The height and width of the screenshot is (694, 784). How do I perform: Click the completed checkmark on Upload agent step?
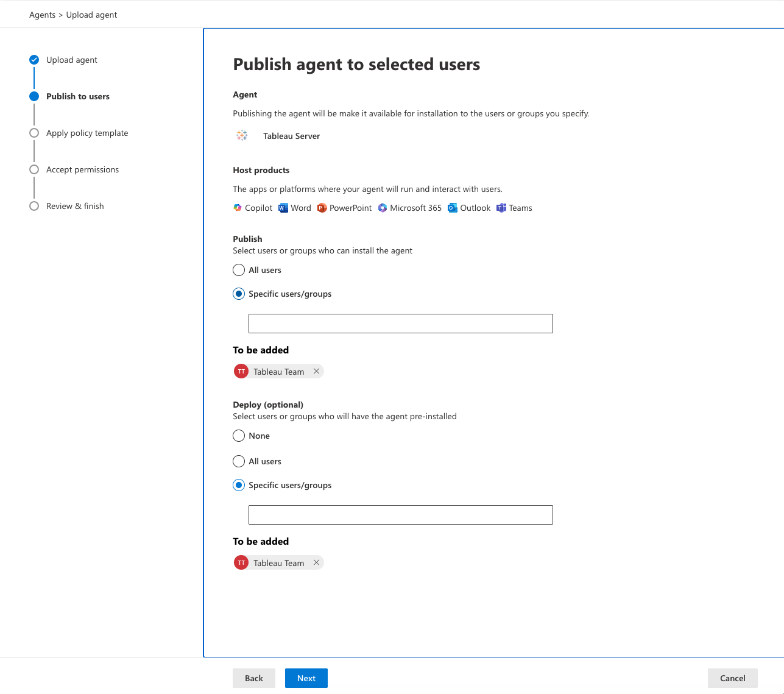tap(34, 60)
